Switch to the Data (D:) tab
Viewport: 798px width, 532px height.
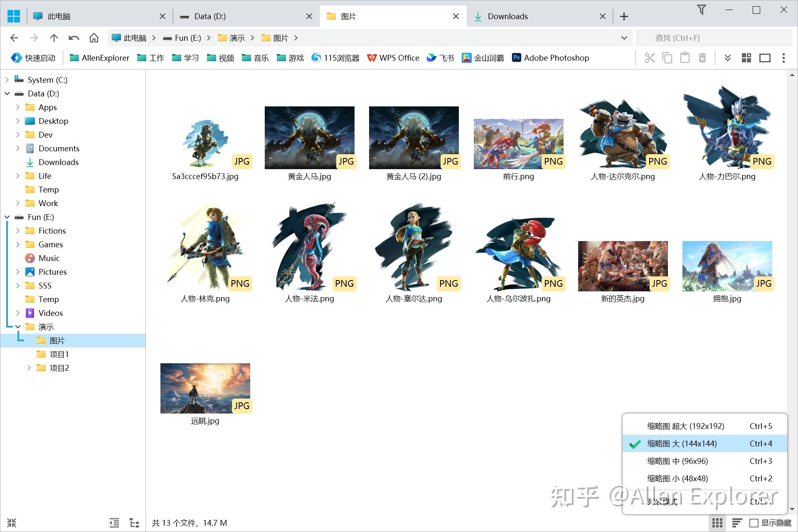click(210, 16)
